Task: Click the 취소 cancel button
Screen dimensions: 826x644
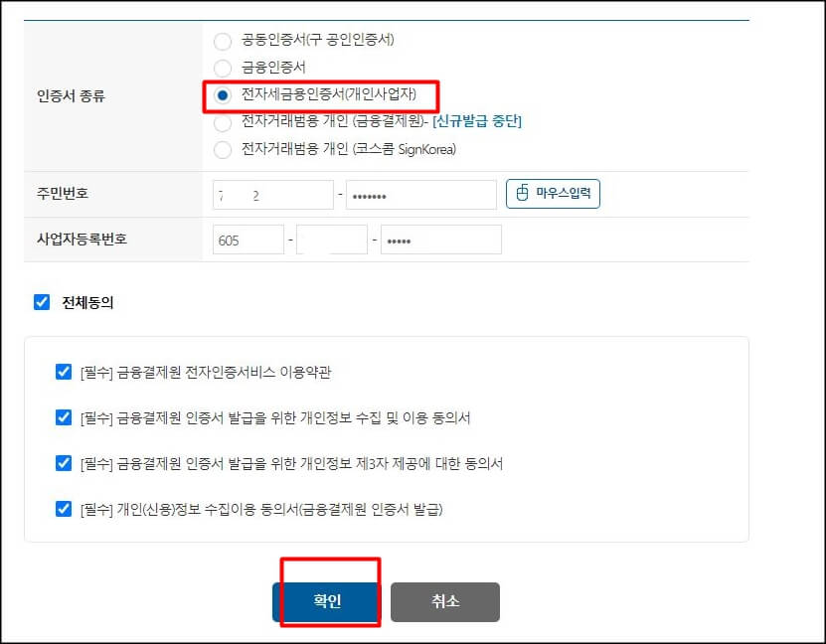Action: [x=445, y=601]
